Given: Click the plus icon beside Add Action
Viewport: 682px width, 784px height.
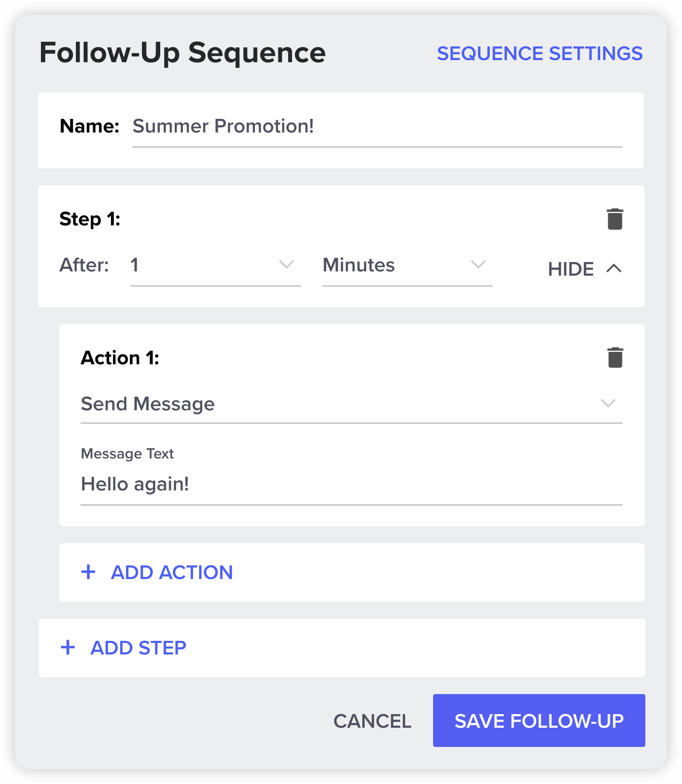Looking at the screenshot, I should (x=88, y=572).
